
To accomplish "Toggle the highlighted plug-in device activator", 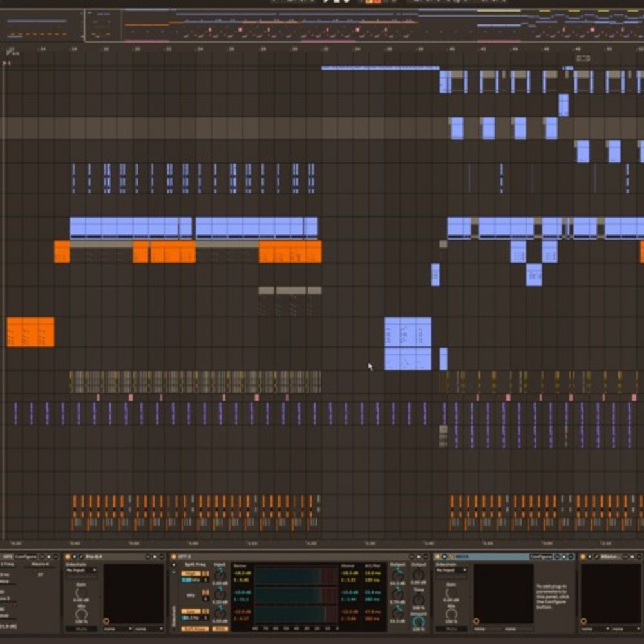I will [x=437, y=556].
